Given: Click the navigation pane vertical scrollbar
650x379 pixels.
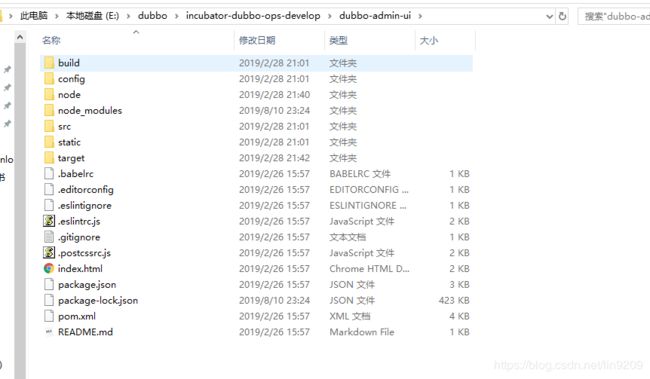Looking at the screenshot, I should [x=19, y=211].
